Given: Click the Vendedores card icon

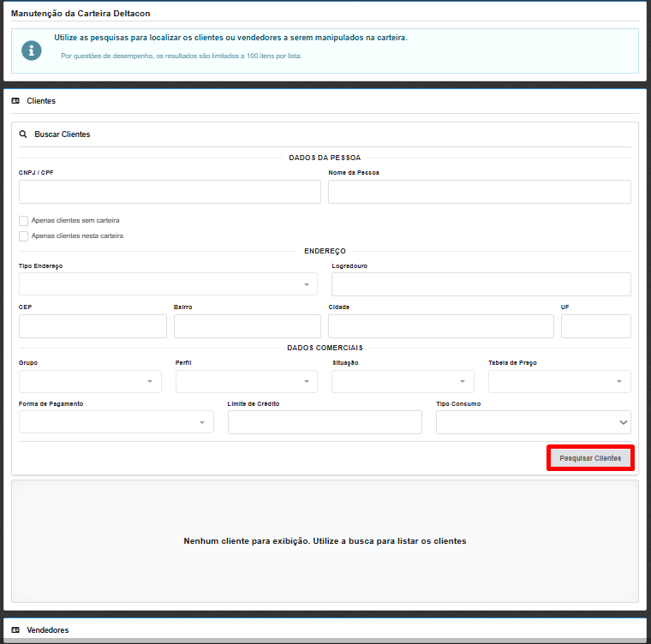Looking at the screenshot, I should point(15,629).
